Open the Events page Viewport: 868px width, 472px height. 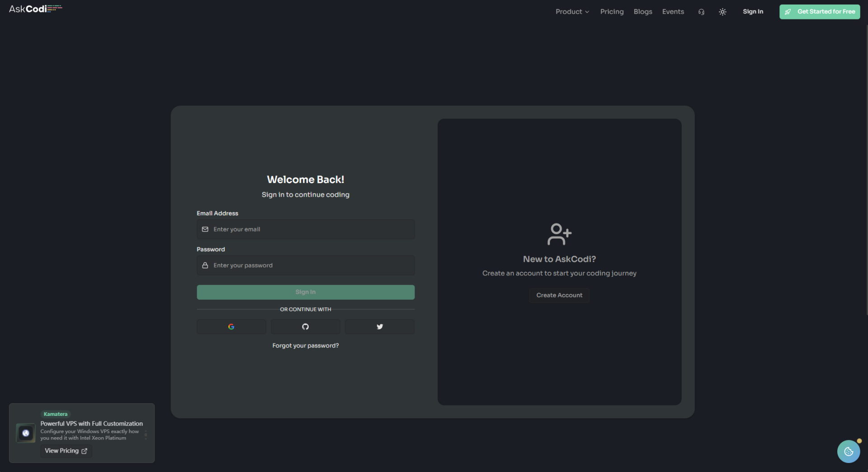673,12
